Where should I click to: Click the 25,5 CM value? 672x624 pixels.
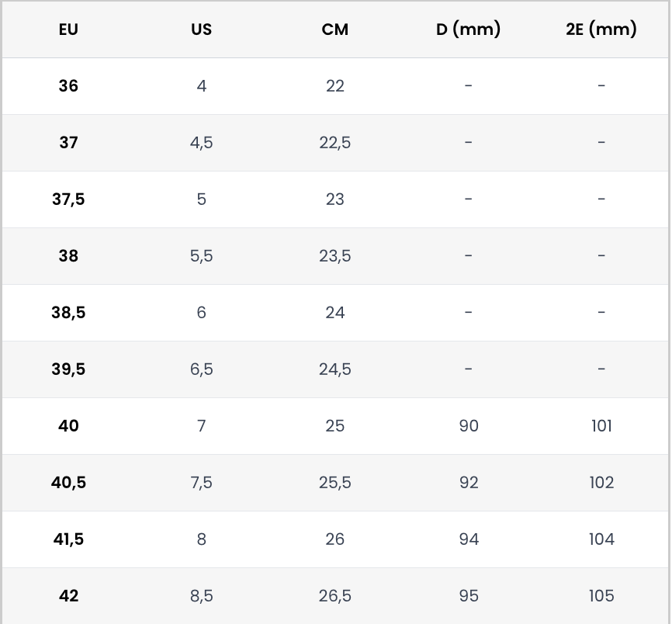[x=335, y=483]
